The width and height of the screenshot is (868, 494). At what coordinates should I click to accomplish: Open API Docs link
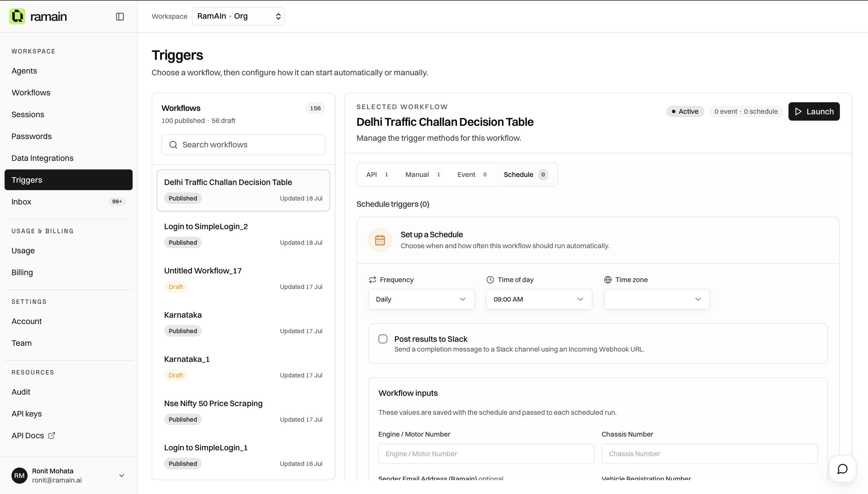tap(69, 435)
